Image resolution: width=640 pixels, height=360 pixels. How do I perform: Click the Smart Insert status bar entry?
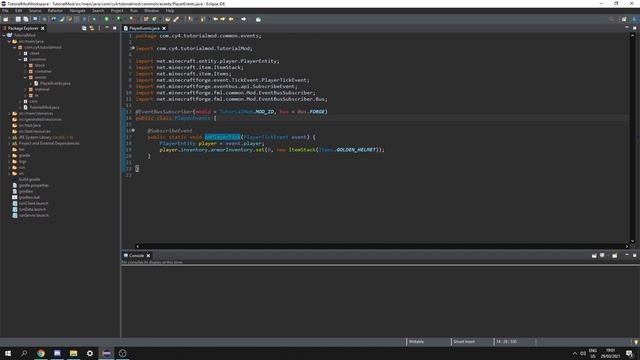point(464,342)
